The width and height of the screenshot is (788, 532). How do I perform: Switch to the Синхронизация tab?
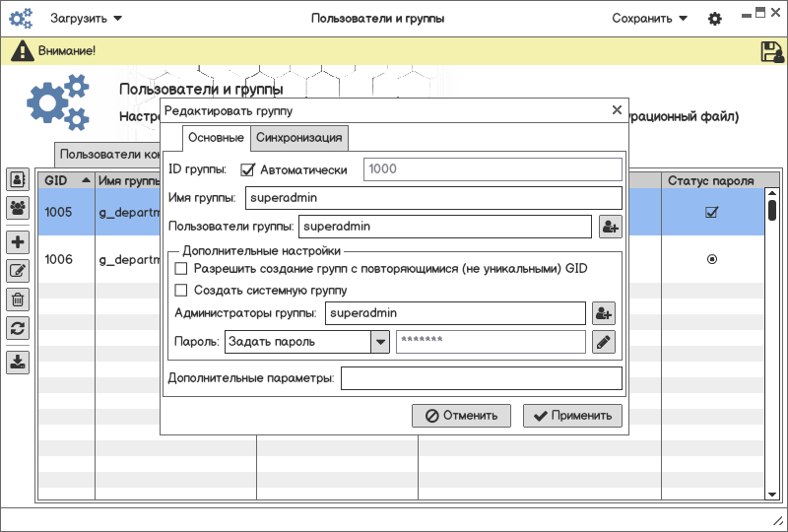coord(298,137)
